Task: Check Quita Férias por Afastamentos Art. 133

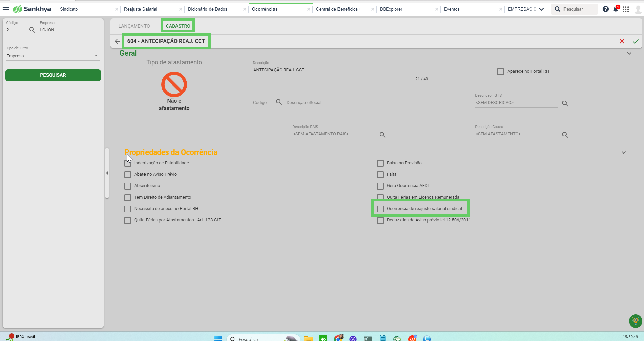Action: point(128,220)
